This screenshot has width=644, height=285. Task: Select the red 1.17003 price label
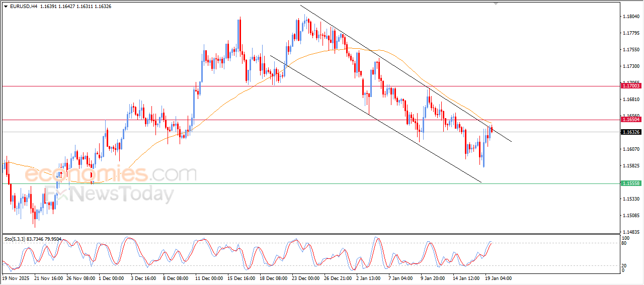(631, 86)
